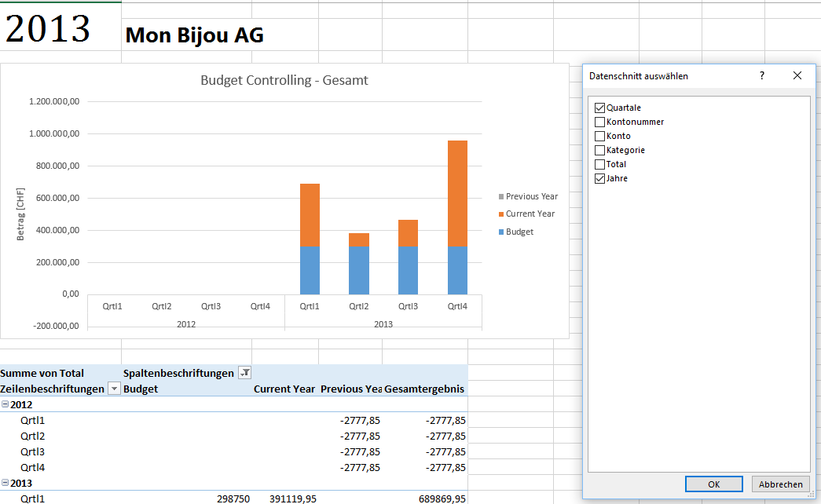821x504 pixels.
Task: Click the help question mark in the dialog
Action: (761, 75)
